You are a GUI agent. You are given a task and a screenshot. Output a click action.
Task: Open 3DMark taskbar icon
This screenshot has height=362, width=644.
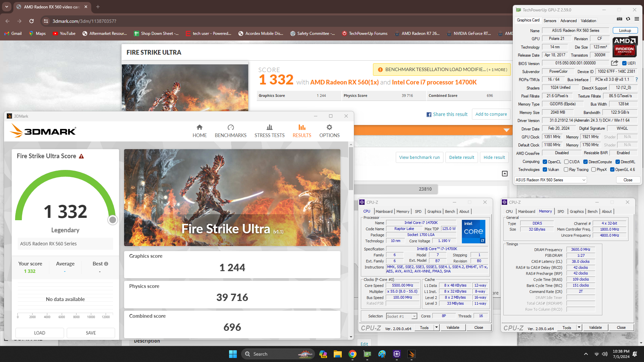412,354
